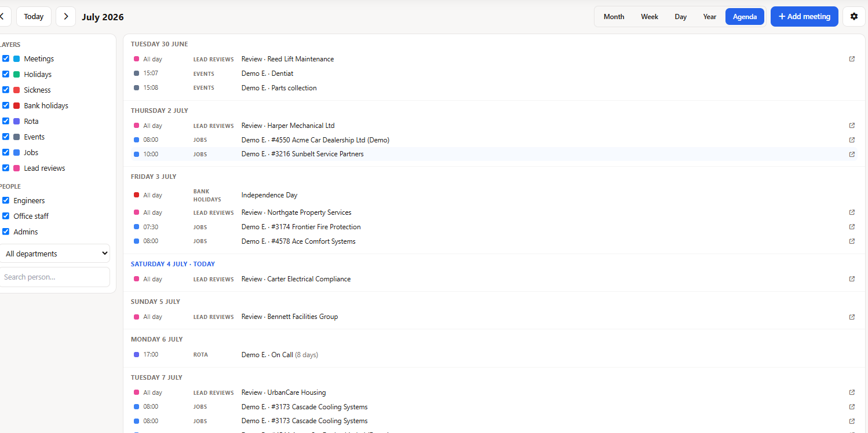Open #4550 Acme Car Dealership Ltd job
The height and width of the screenshot is (433, 868).
[494, 140]
